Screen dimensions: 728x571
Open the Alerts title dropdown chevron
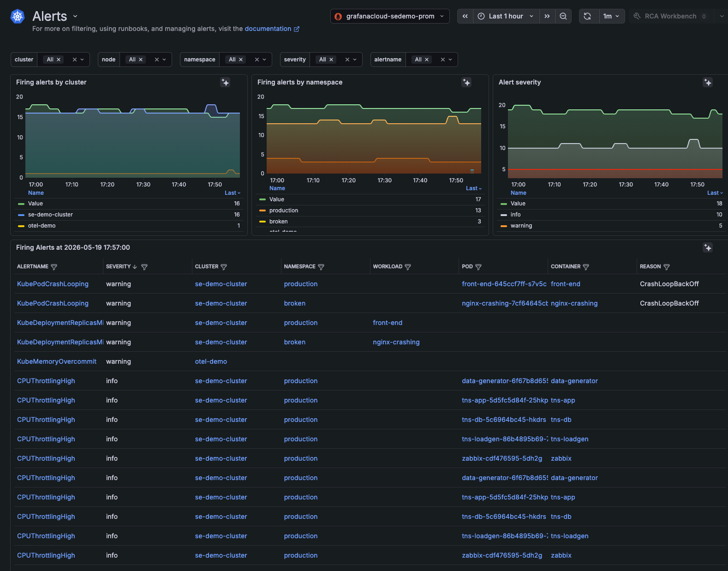pyautogui.click(x=75, y=16)
